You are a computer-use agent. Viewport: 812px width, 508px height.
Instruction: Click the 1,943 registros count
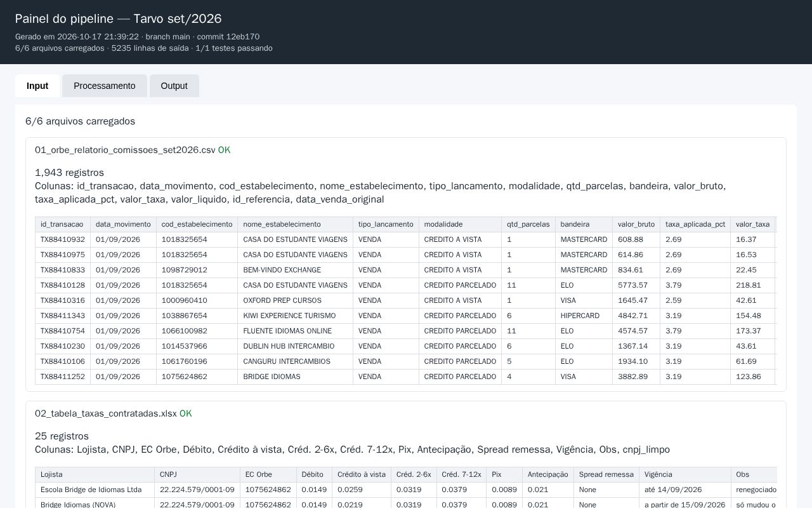69,173
